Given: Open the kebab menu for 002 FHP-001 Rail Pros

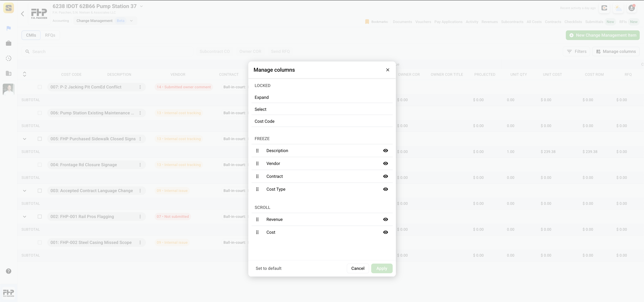Looking at the screenshot, I should point(140,217).
